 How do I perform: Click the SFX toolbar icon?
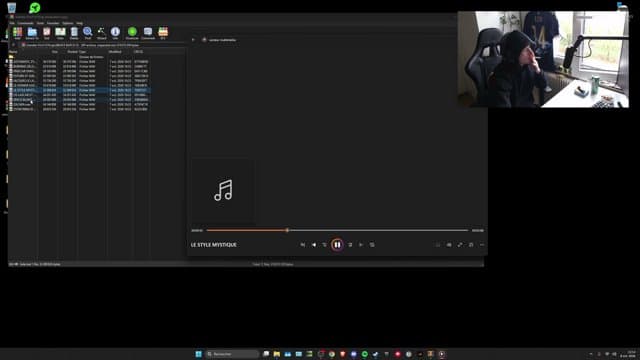click(x=163, y=33)
